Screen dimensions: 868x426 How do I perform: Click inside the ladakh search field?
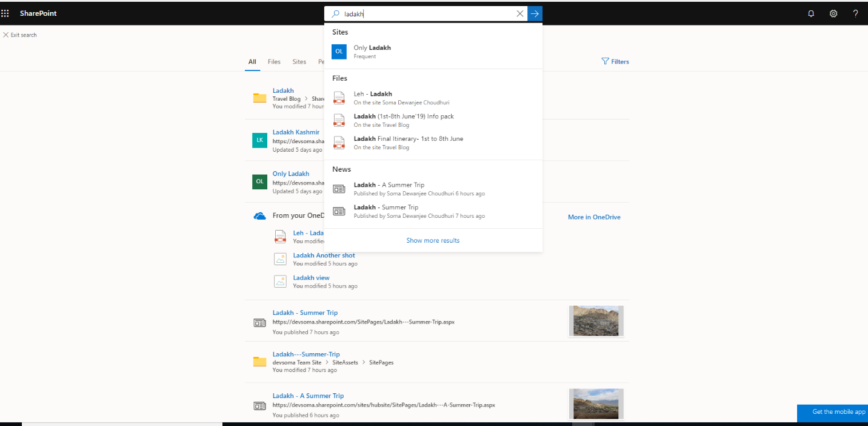pyautogui.click(x=424, y=13)
